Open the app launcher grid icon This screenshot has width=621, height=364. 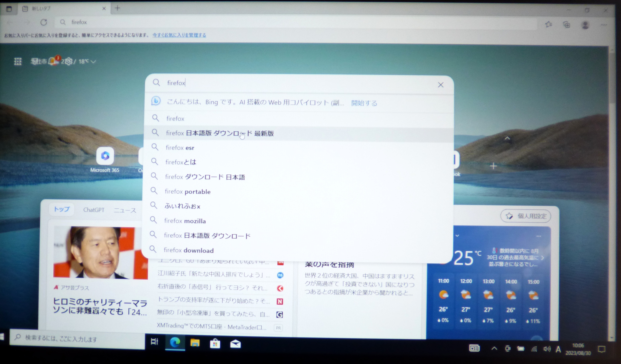pyautogui.click(x=18, y=61)
